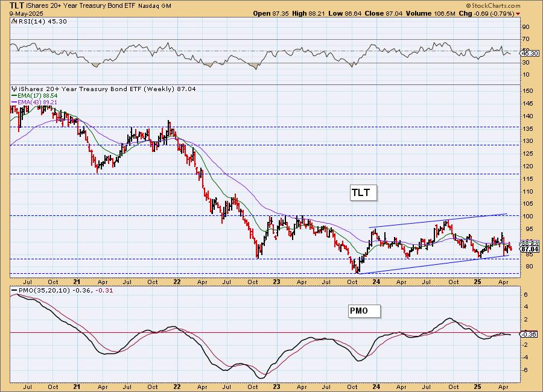Click the 9-May-2025 date

[x=27, y=13]
